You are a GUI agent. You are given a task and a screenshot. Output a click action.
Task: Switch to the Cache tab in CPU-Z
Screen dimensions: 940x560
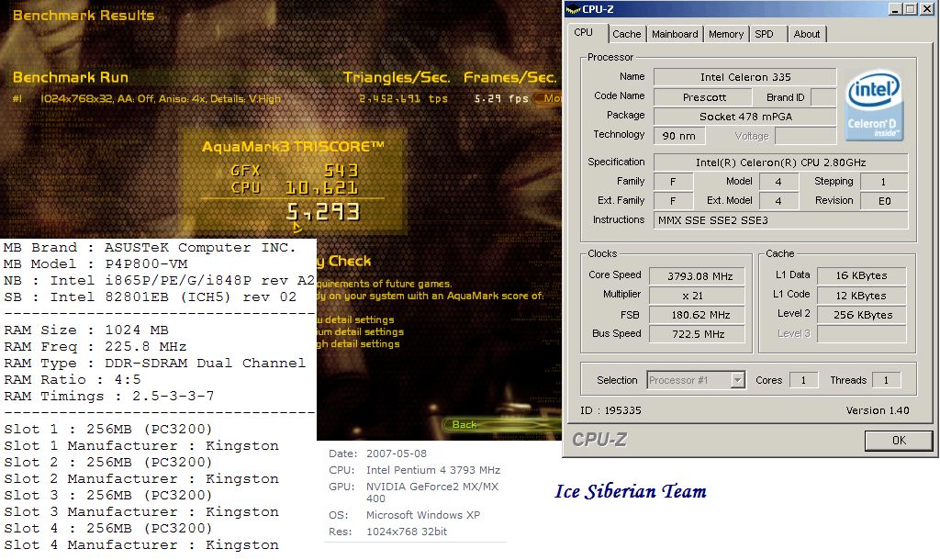click(x=626, y=34)
